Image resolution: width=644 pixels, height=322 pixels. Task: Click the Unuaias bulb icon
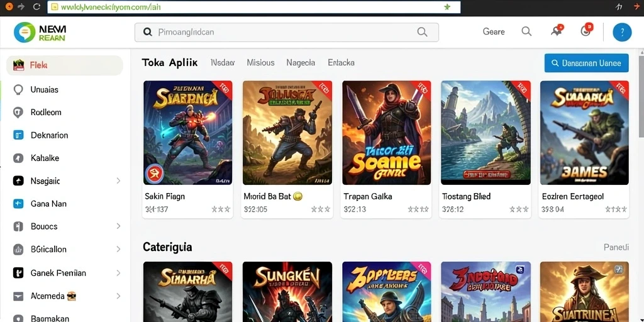click(x=18, y=89)
